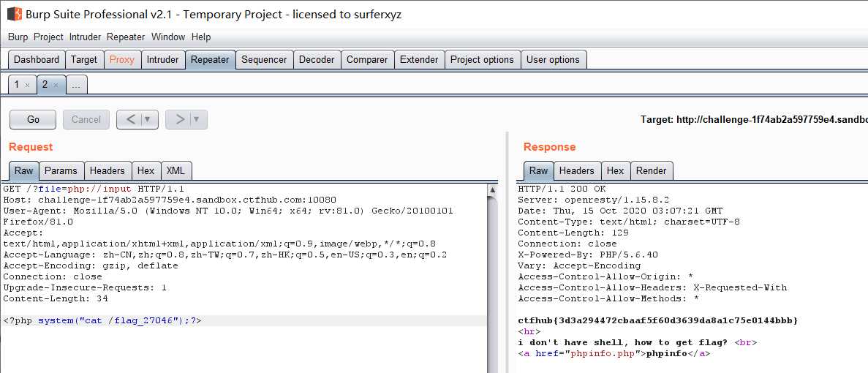
Task: Close Repeater tab 1
Action: click(x=27, y=86)
